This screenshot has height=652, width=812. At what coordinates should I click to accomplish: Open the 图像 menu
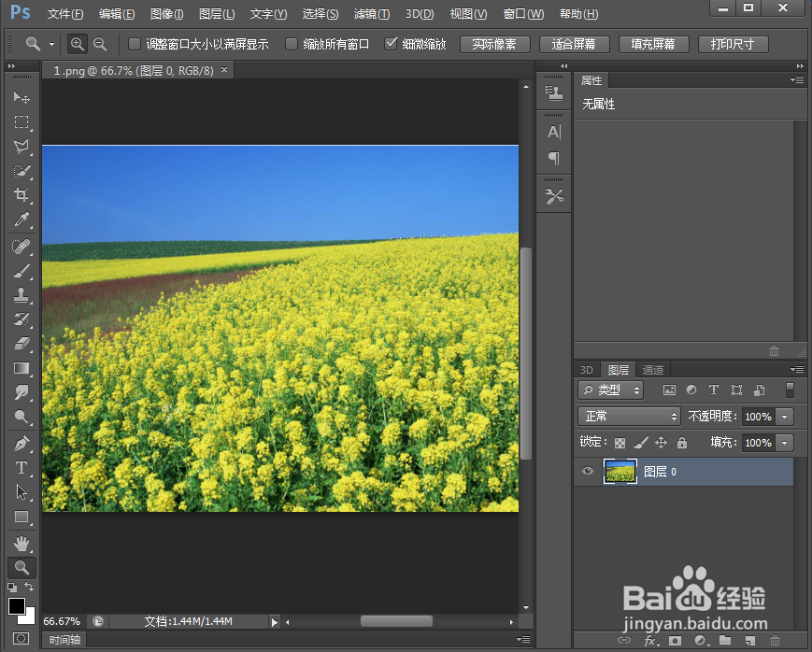click(x=166, y=14)
